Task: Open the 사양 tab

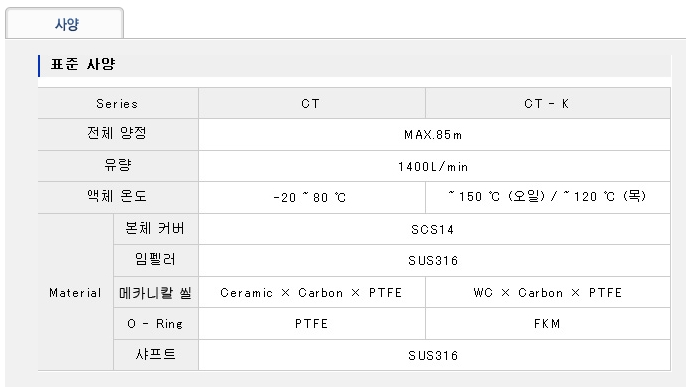Action: point(65,24)
